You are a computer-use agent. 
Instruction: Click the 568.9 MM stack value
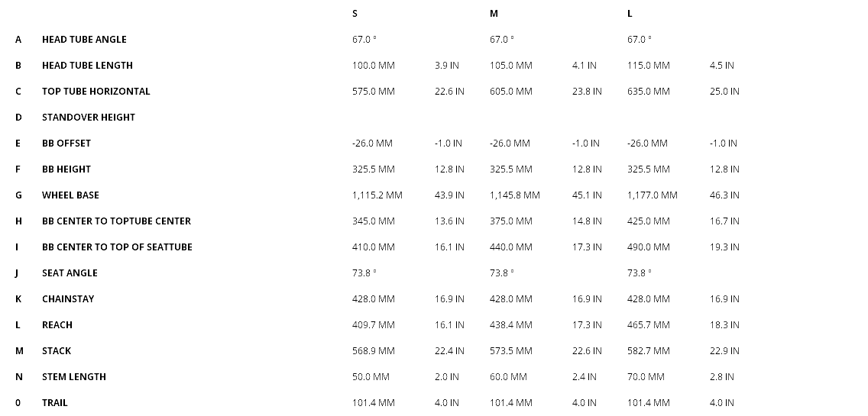[x=373, y=351]
